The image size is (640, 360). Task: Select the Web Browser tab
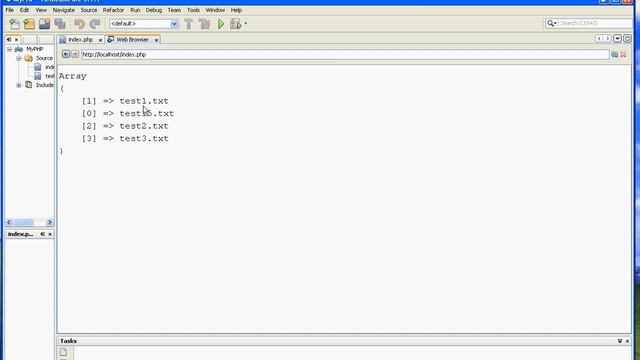point(132,40)
